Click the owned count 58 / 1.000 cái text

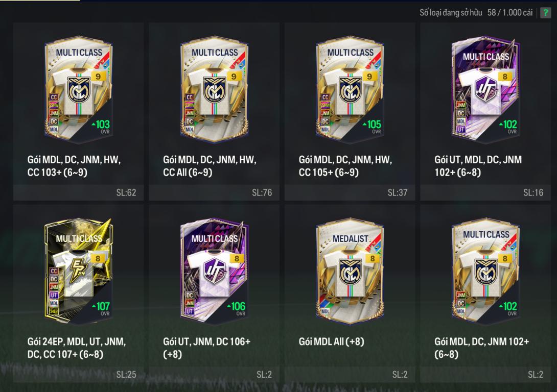510,13
